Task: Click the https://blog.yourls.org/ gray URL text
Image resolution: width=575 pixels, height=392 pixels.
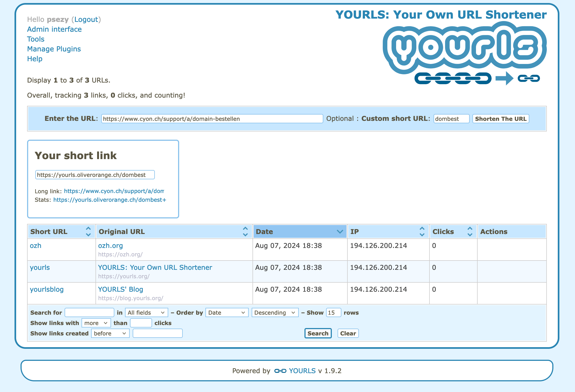Action: (x=131, y=298)
